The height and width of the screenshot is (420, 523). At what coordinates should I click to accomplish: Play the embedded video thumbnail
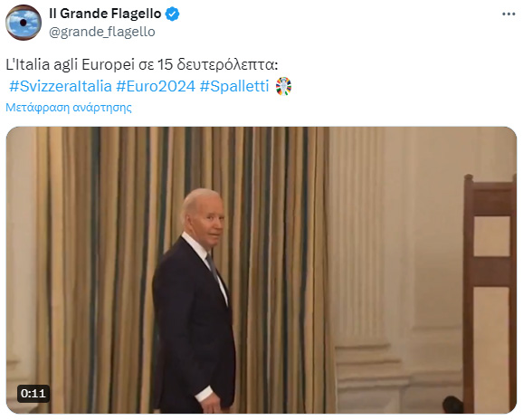(x=261, y=271)
